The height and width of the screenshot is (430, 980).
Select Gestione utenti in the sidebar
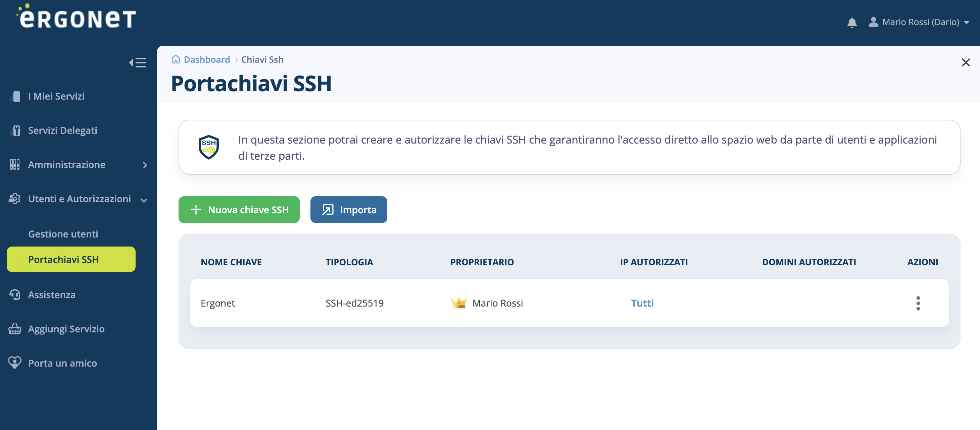click(63, 234)
